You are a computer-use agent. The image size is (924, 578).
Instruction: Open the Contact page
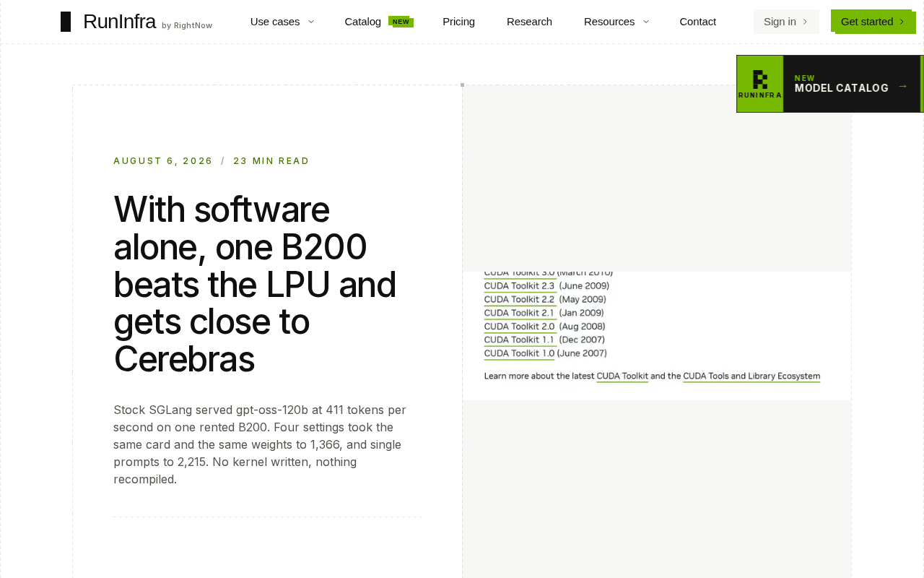coord(697,22)
